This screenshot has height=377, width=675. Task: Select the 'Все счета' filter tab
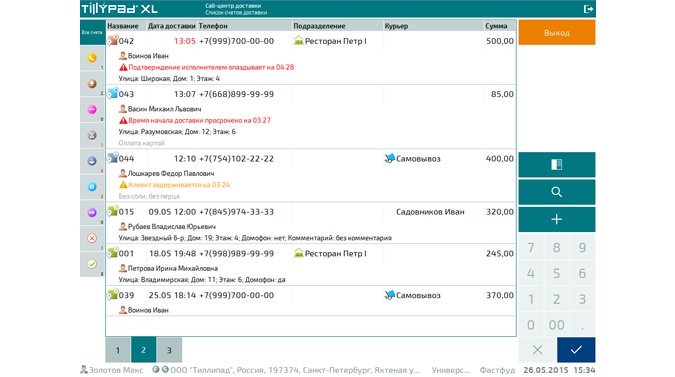[93, 32]
